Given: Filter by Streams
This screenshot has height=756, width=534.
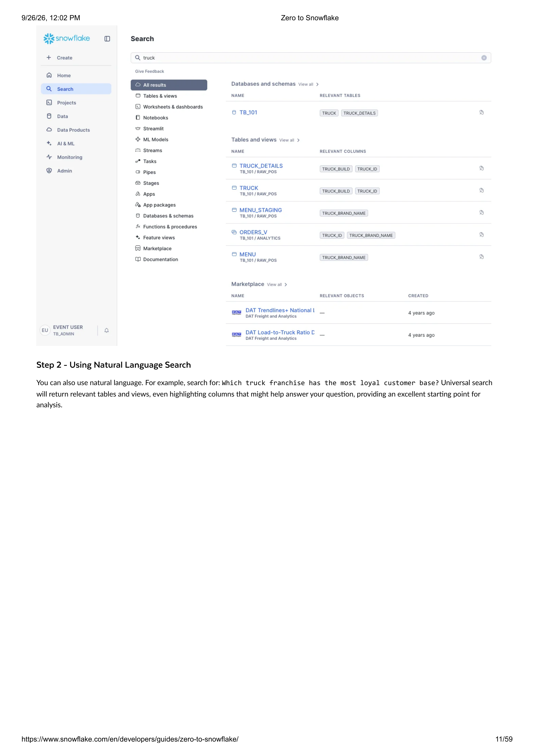Looking at the screenshot, I should coord(169,150).
